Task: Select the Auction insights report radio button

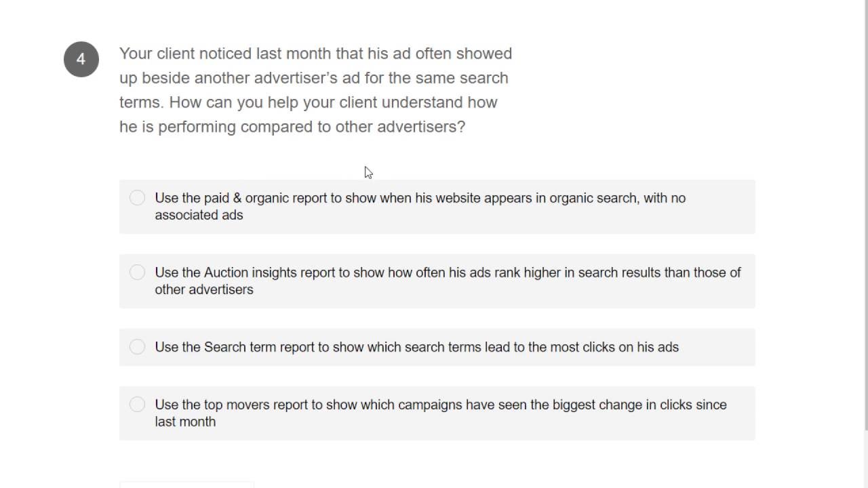Action: click(x=137, y=272)
